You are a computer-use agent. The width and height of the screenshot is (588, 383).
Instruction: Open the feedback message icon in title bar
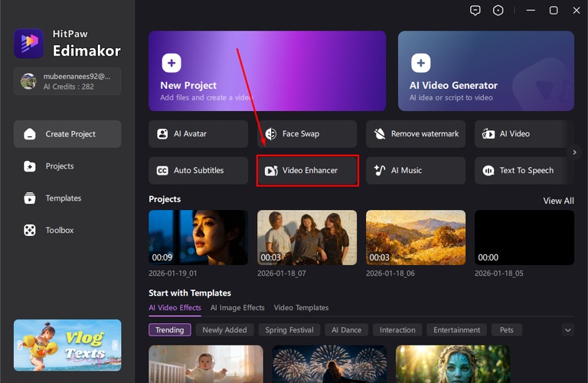coord(475,10)
